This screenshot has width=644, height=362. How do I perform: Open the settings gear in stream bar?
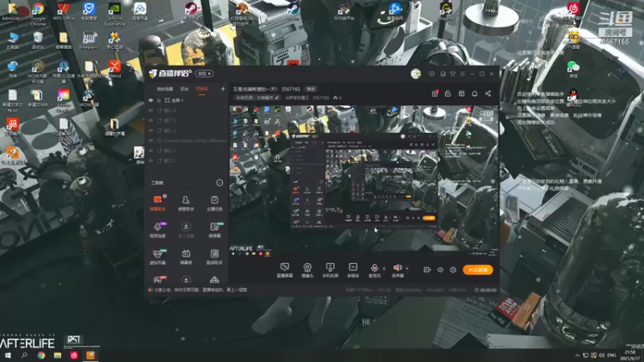pos(453,269)
